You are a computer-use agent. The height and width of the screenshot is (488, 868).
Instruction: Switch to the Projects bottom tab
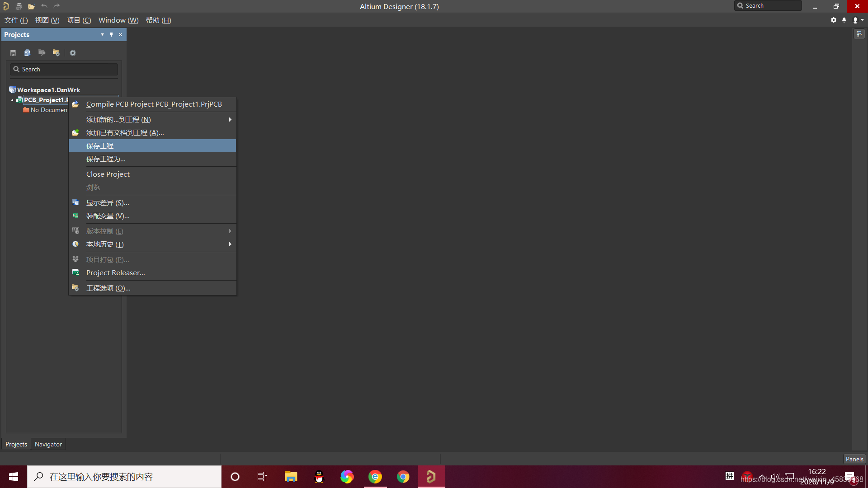(16, 444)
